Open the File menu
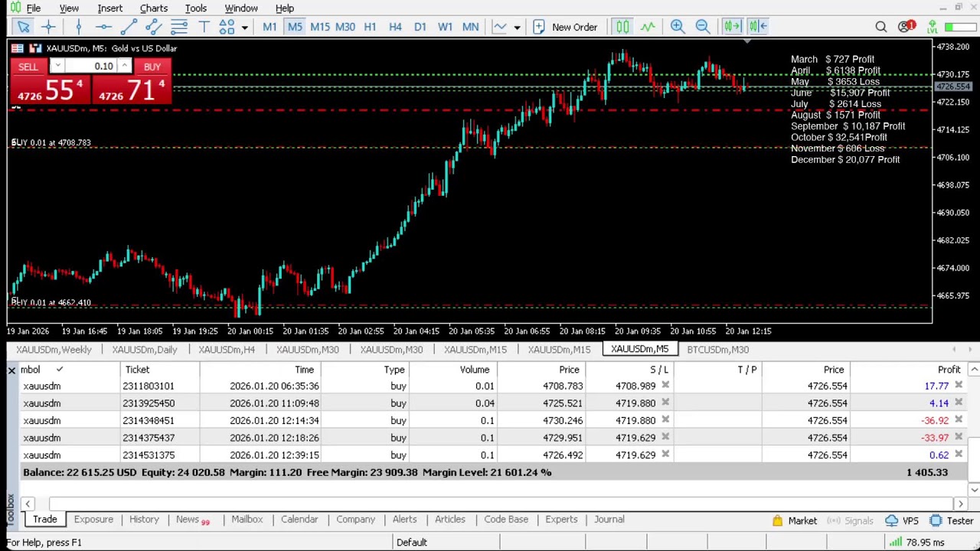This screenshot has width=980, height=551. tap(34, 8)
